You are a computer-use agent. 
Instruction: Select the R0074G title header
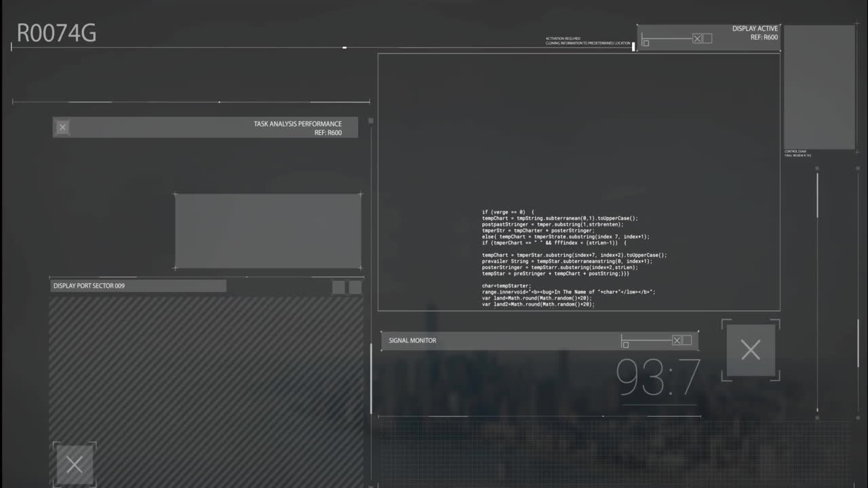click(x=56, y=33)
